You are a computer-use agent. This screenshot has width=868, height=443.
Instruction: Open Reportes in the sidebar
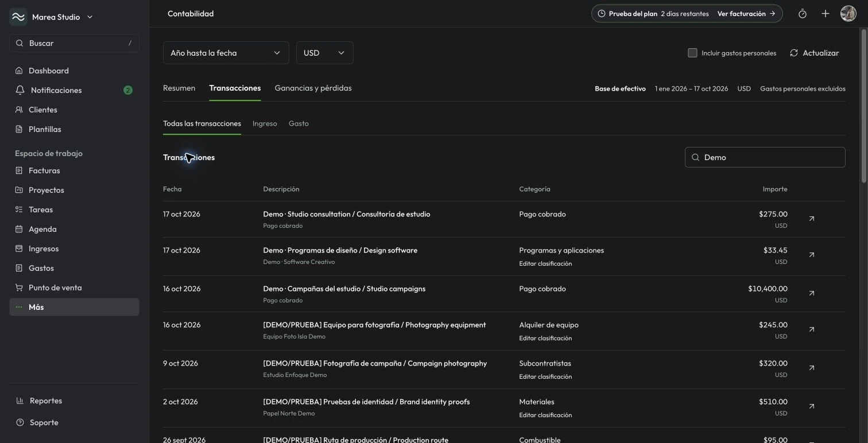[74, 401]
